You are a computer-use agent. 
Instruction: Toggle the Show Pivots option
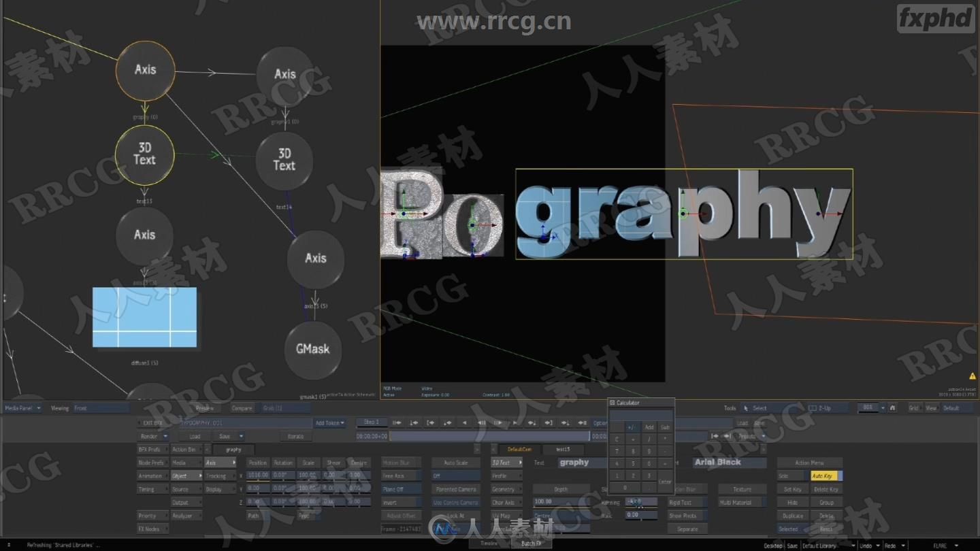point(687,516)
